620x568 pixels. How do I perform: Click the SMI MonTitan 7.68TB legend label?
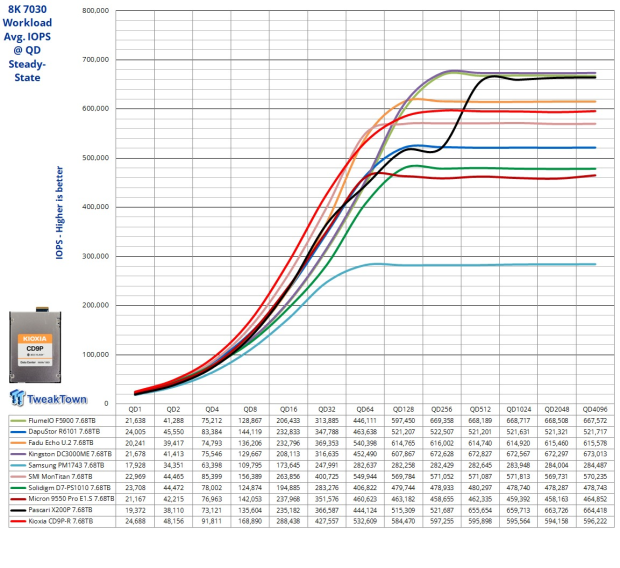click(60, 477)
